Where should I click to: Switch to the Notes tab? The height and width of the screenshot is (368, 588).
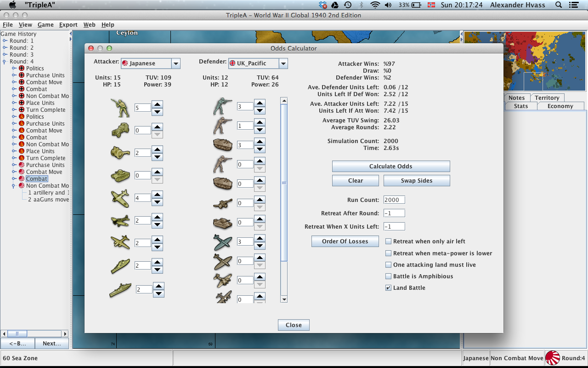tap(516, 98)
